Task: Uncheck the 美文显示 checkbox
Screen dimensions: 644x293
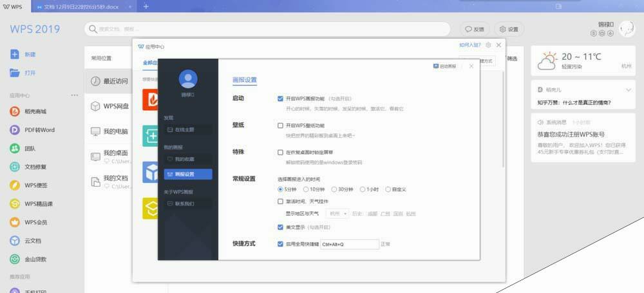Action: [281, 227]
